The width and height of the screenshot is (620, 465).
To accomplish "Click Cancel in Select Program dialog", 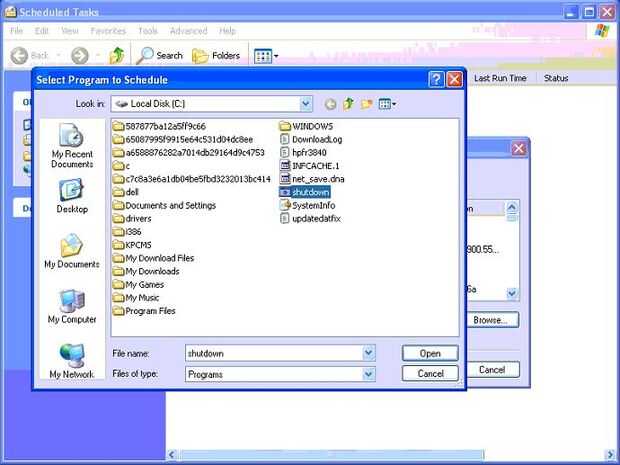I will click(430, 373).
